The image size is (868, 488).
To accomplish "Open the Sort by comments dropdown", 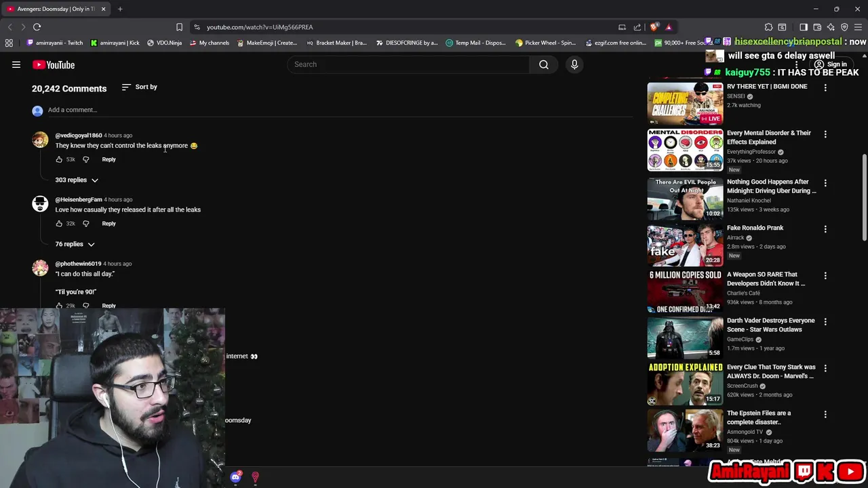I will pyautogui.click(x=139, y=87).
